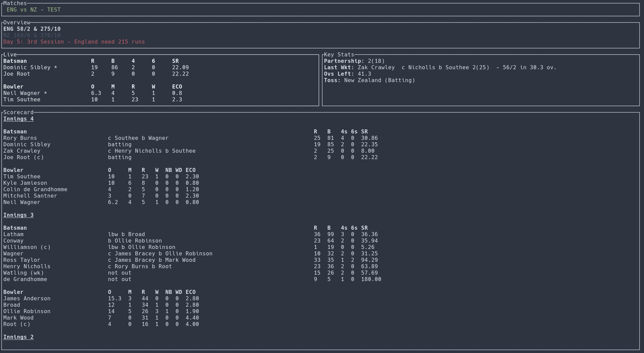The image size is (644, 353).
Task: Click the 94.29 strike rate value
Action: [x=370, y=260]
